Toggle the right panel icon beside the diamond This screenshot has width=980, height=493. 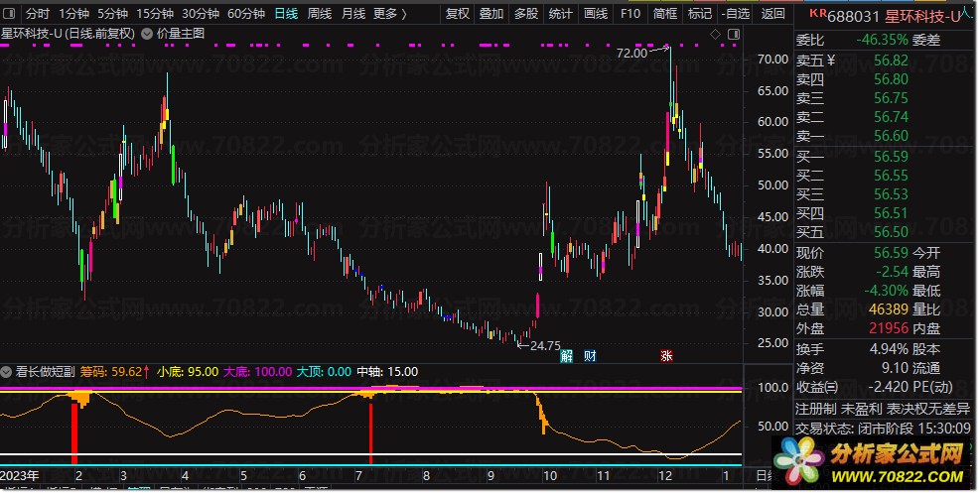(x=734, y=35)
